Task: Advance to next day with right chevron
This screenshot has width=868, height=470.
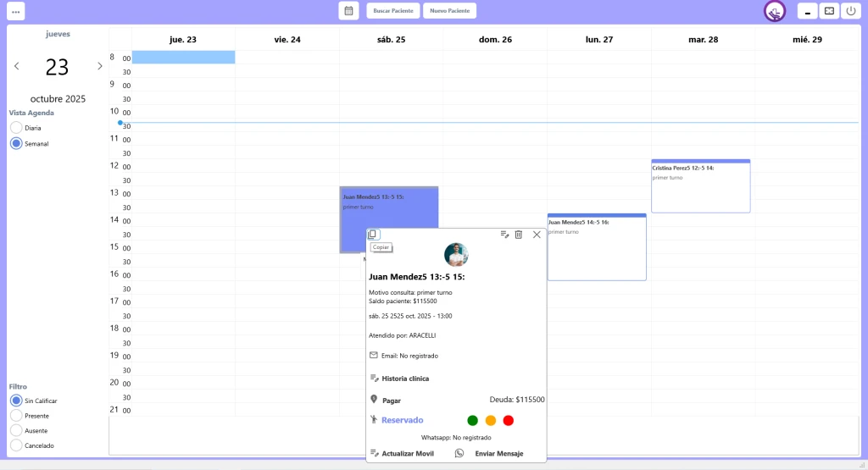Action: (100, 66)
